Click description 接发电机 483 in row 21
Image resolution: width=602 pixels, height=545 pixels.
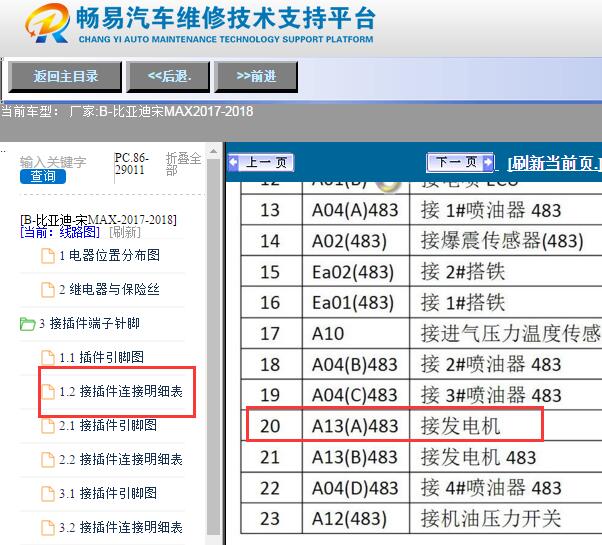[x=478, y=457]
